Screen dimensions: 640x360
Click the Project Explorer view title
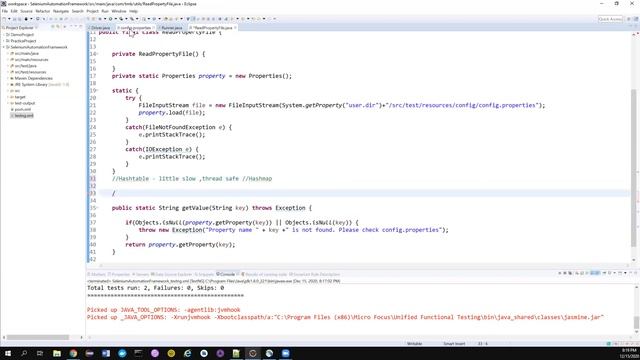(19, 28)
